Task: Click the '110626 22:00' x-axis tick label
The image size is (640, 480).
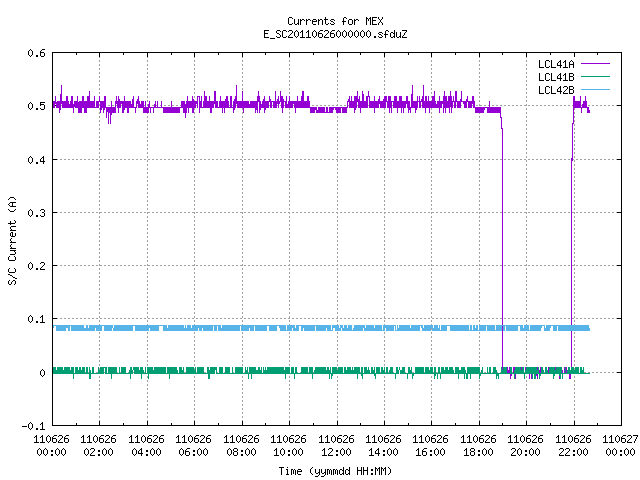Action: click(573, 446)
